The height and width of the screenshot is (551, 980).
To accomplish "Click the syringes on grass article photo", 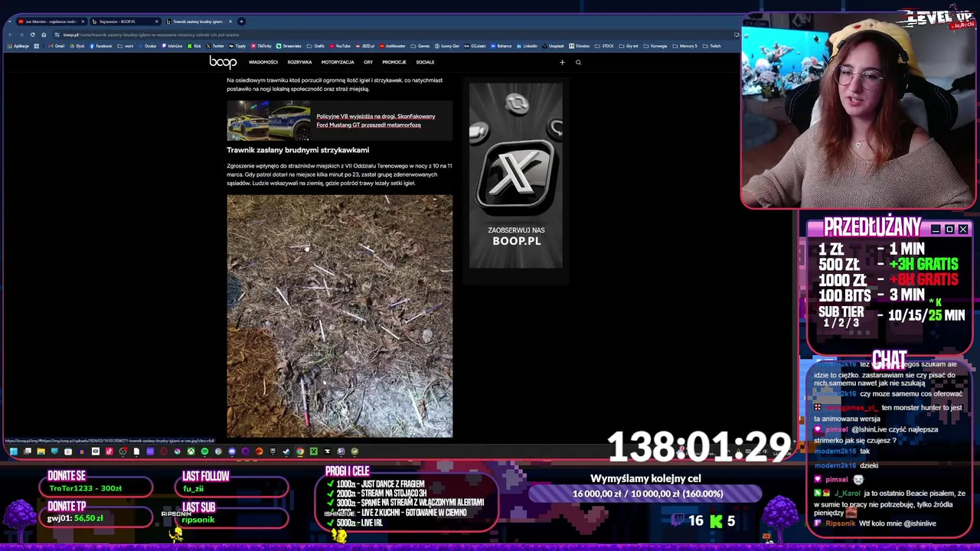I will click(x=339, y=316).
